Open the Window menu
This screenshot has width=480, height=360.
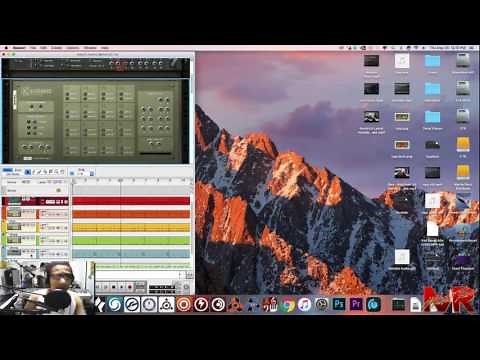coord(90,48)
